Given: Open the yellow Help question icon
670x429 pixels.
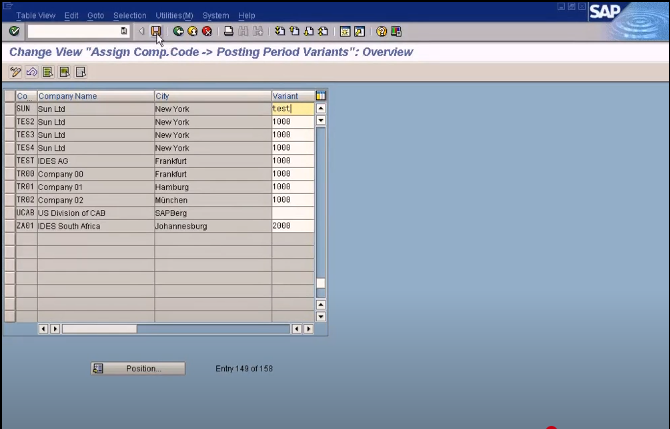Looking at the screenshot, I should click(381, 31).
